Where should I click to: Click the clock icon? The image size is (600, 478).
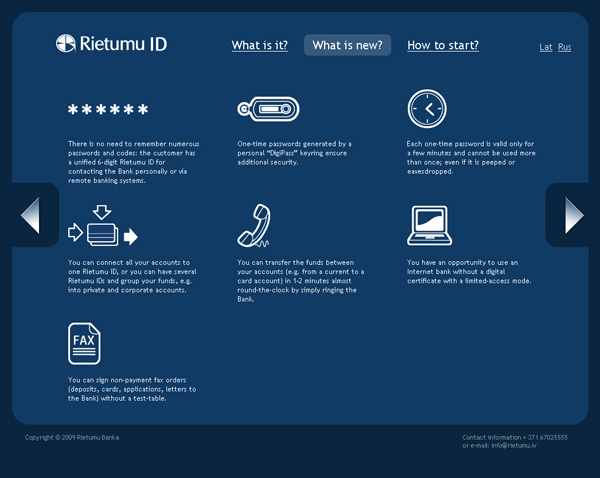[427, 109]
